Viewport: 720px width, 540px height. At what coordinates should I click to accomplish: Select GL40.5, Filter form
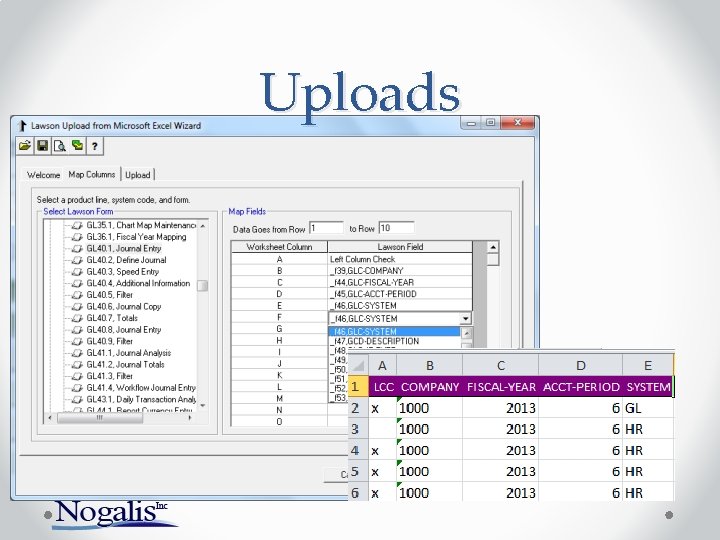110,295
